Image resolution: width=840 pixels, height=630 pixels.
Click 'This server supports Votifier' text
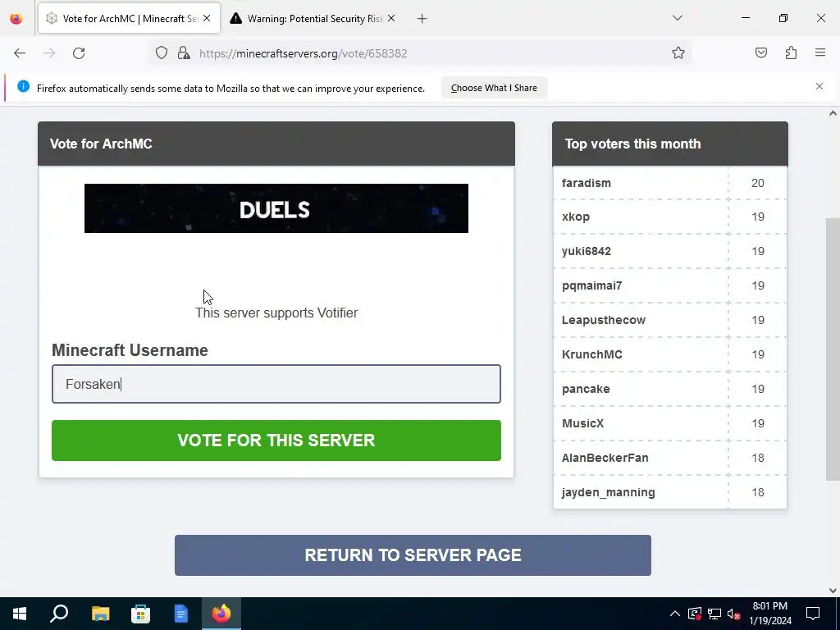(276, 313)
